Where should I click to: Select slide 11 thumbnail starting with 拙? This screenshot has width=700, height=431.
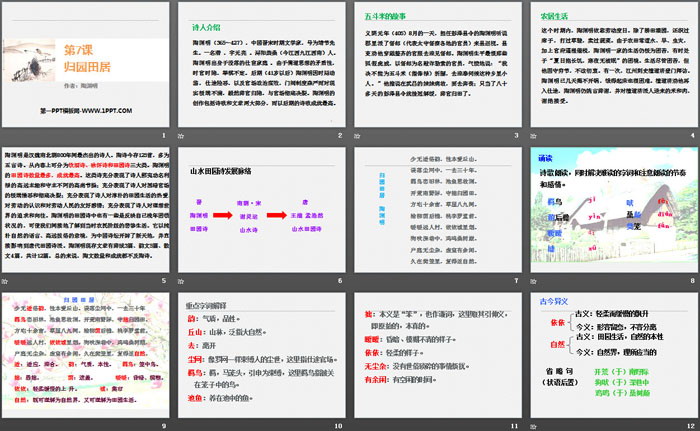(438, 355)
